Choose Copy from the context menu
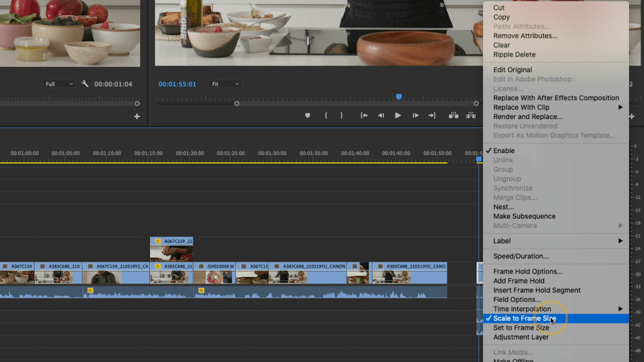644x362 pixels. tap(556, 17)
